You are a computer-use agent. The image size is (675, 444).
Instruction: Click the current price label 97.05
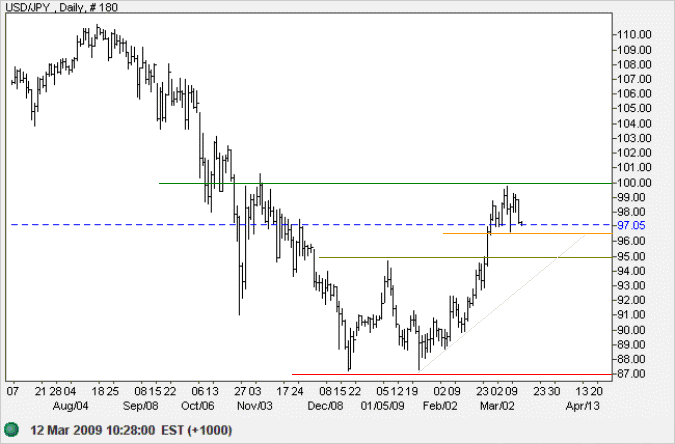tap(632, 225)
